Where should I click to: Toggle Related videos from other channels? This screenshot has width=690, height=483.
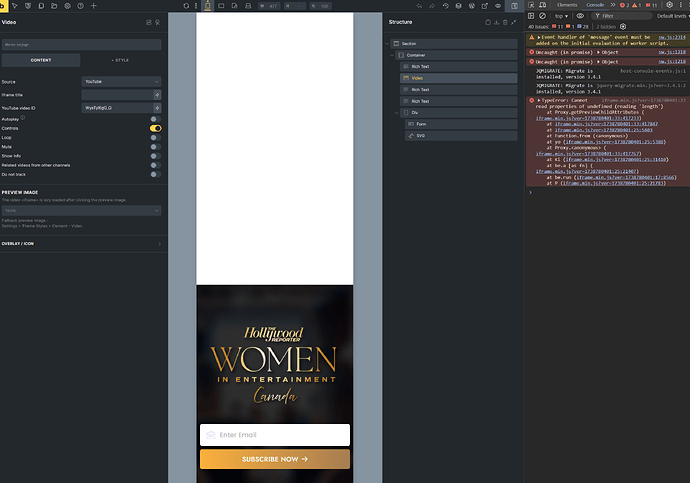pyautogui.click(x=156, y=165)
